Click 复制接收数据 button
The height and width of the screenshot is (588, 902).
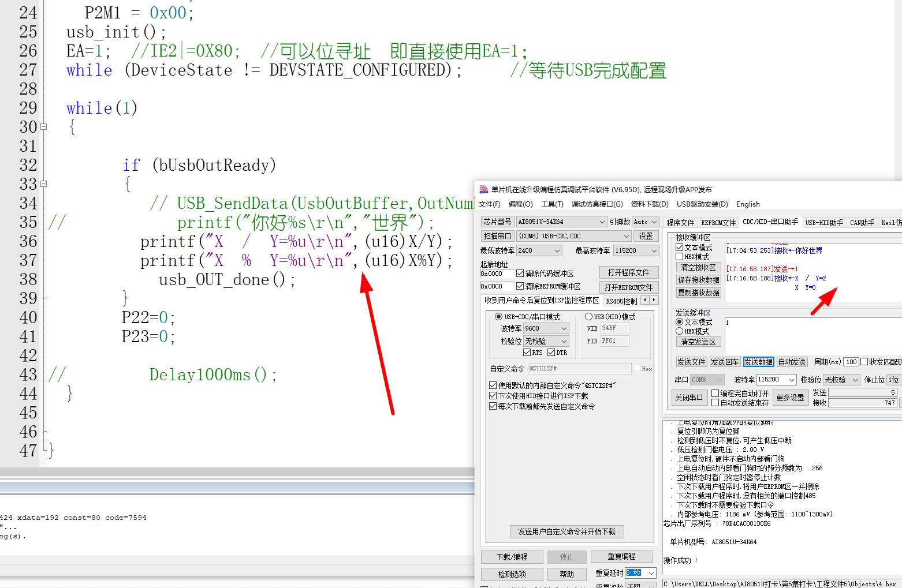coord(698,293)
